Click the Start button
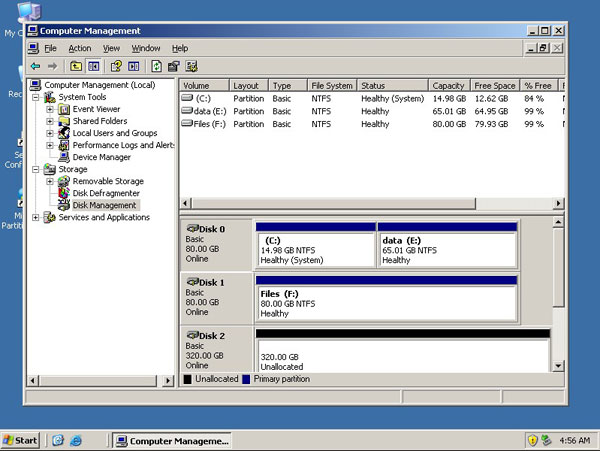The height and width of the screenshot is (451, 600). (20, 440)
